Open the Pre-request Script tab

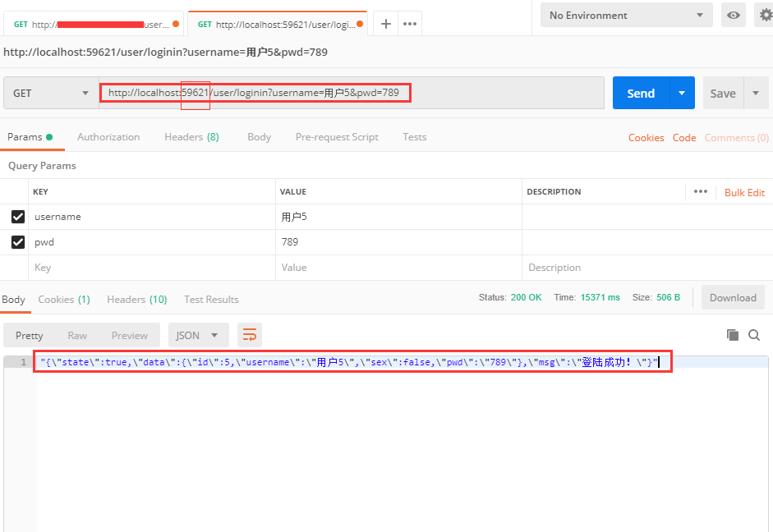[337, 137]
